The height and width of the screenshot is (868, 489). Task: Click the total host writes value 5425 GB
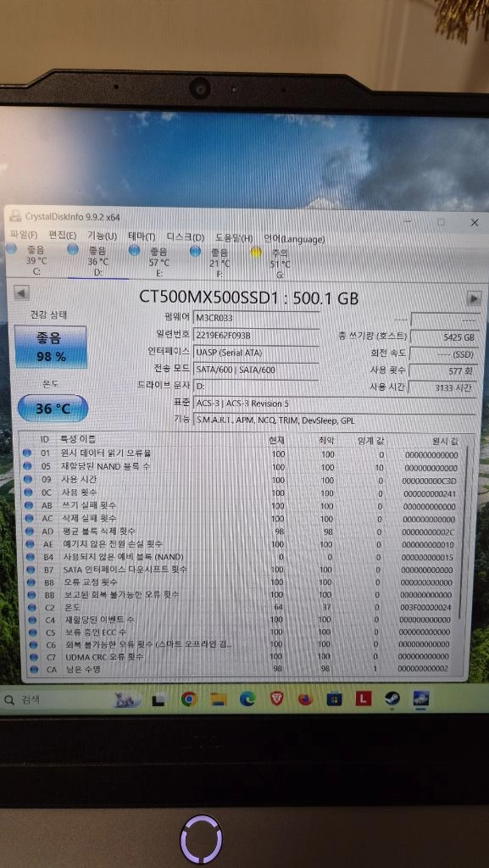443,337
